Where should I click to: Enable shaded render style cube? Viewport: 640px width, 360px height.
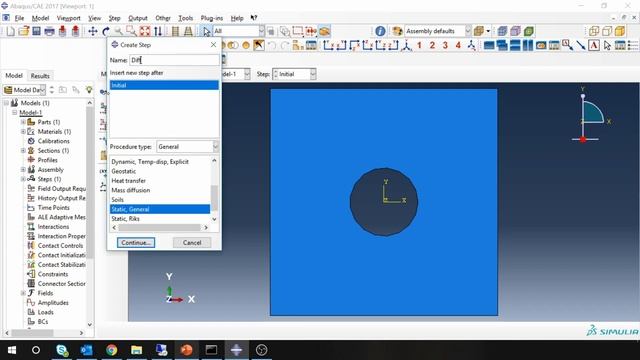[620, 31]
